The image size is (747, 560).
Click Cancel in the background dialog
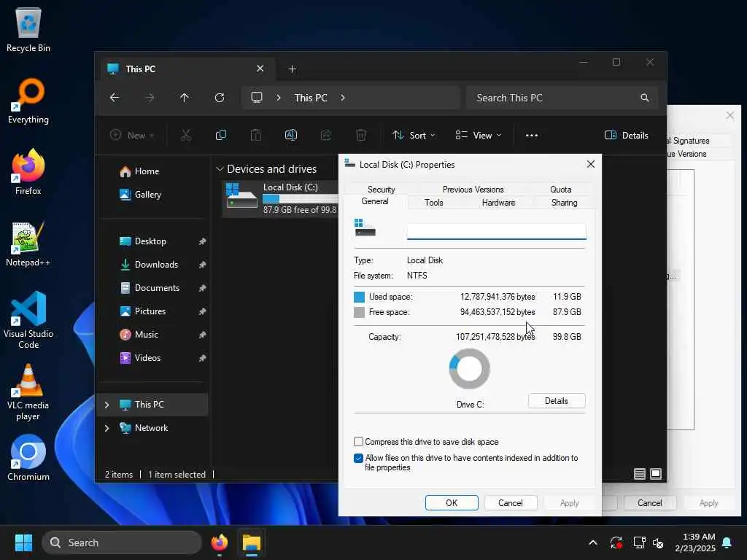[x=649, y=503]
